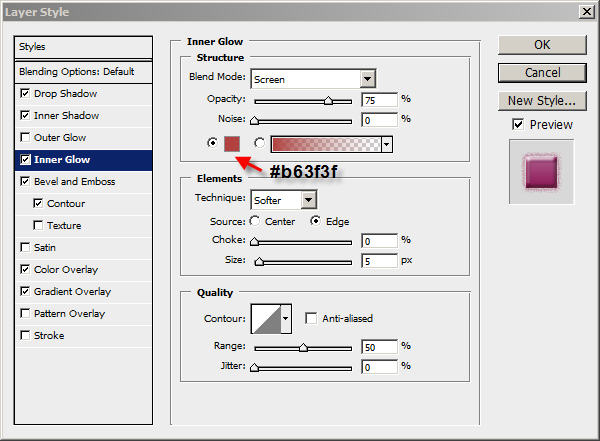Screen dimensions: 600x441
Task: Click the New Style... button
Action: click(x=542, y=101)
